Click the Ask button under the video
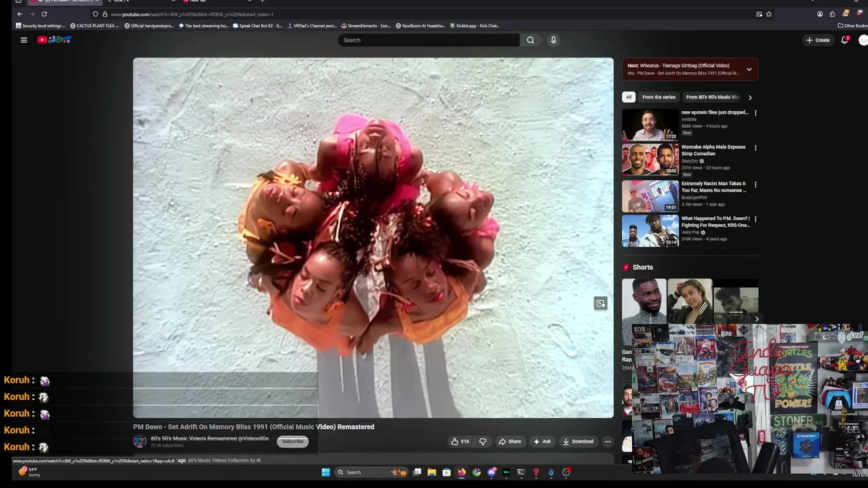Image resolution: width=868 pixels, height=488 pixels. (x=542, y=441)
